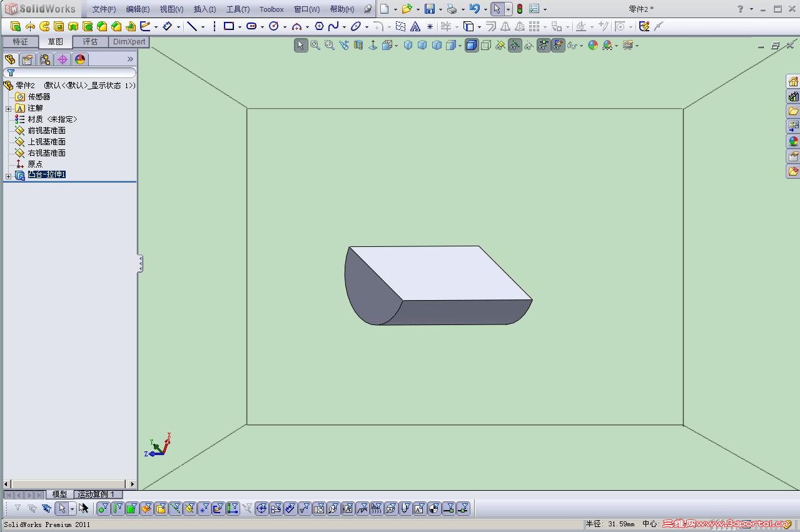This screenshot has width=800, height=532.
Task: Choose the Circle sketch tool
Action: pyautogui.click(x=273, y=26)
